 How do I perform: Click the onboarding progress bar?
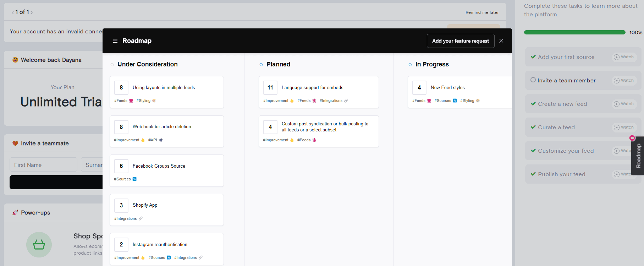click(x=575, y=32)
